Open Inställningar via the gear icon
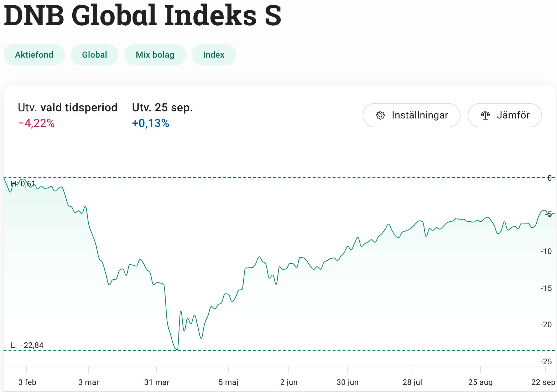 380,115
